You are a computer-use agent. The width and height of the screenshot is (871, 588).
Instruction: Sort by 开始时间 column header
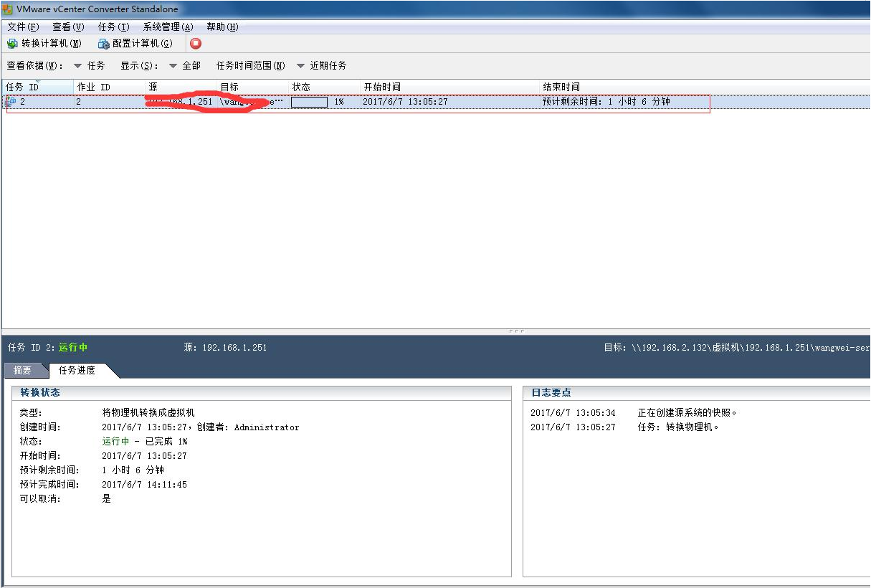coord(449,87)
